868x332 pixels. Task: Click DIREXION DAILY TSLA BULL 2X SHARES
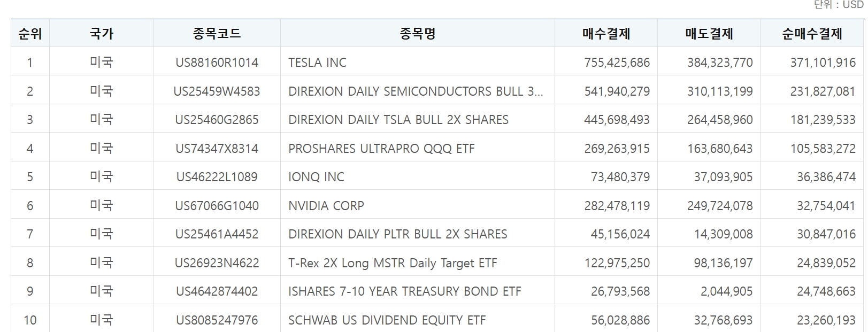(x=398, y=120)
